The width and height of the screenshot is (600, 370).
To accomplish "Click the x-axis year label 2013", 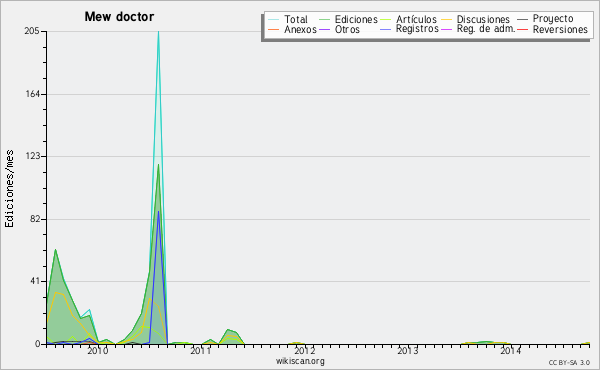I will pos(408,351).
